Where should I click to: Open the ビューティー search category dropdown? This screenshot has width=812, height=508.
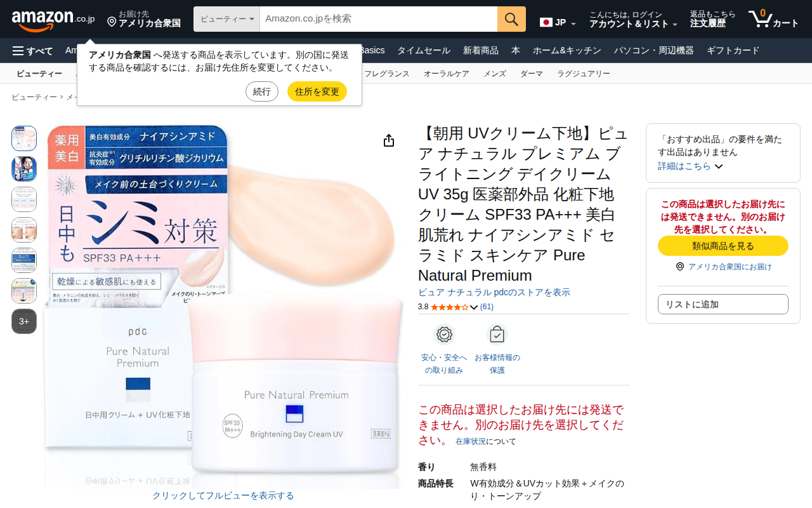coord(227,19)
